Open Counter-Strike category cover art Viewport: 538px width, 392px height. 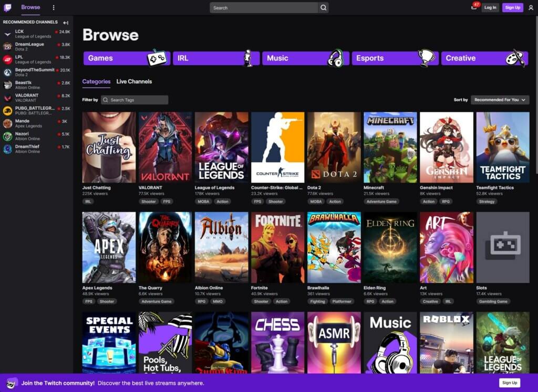click(x=277, y=147)
